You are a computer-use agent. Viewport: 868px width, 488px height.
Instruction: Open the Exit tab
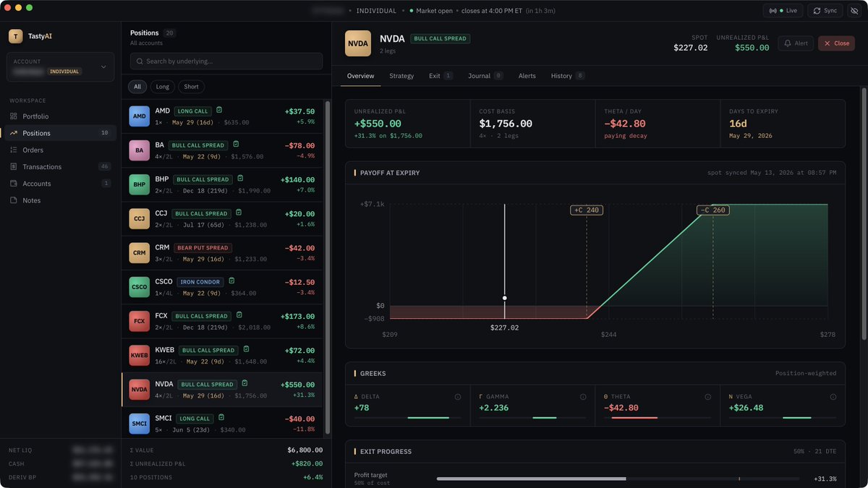pyautogui.click(x=441, y=76)
